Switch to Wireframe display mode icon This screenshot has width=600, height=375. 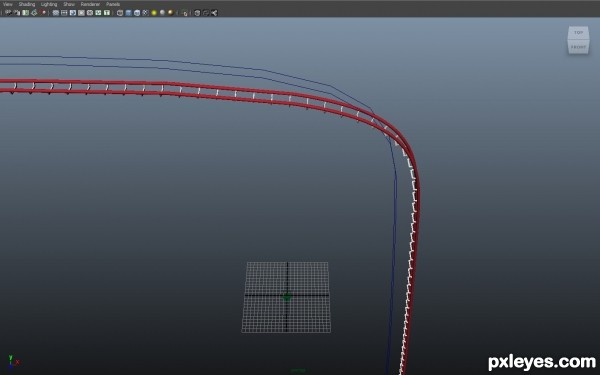tap(120, 13)
